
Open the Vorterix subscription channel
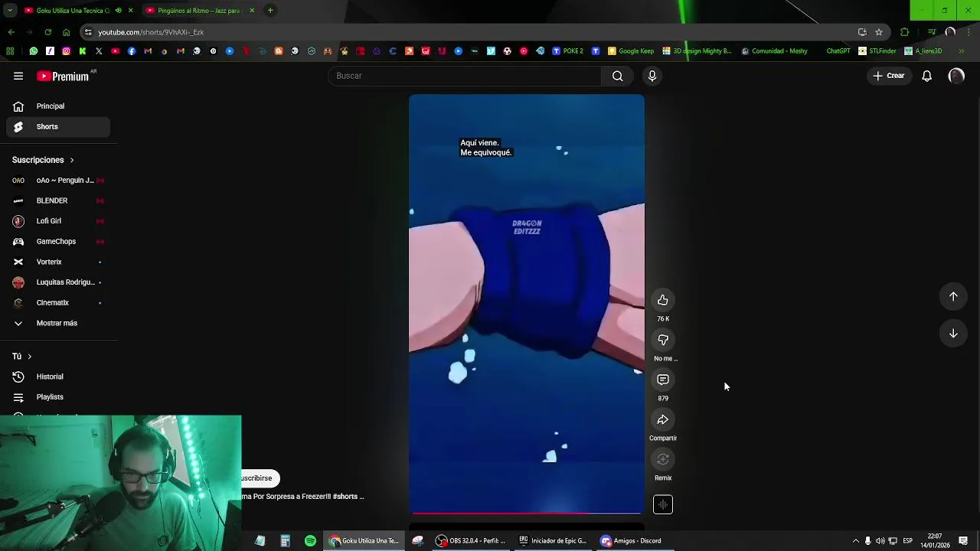point(58,262)
